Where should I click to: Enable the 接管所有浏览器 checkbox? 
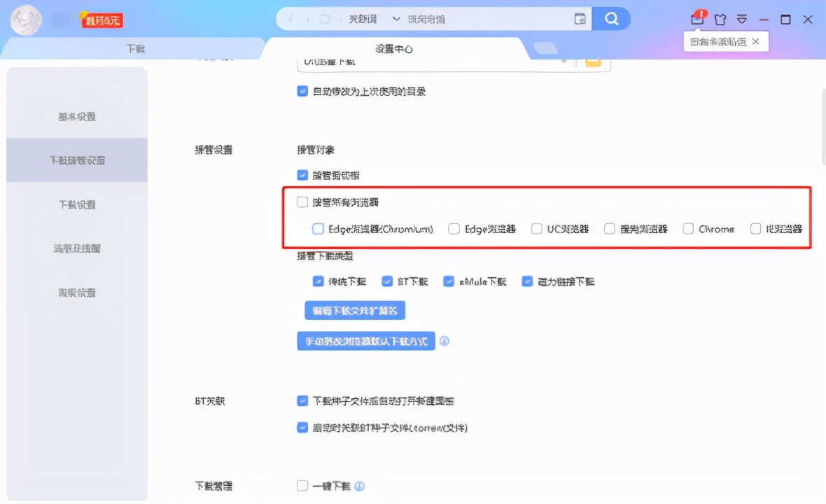click(302, 202)
